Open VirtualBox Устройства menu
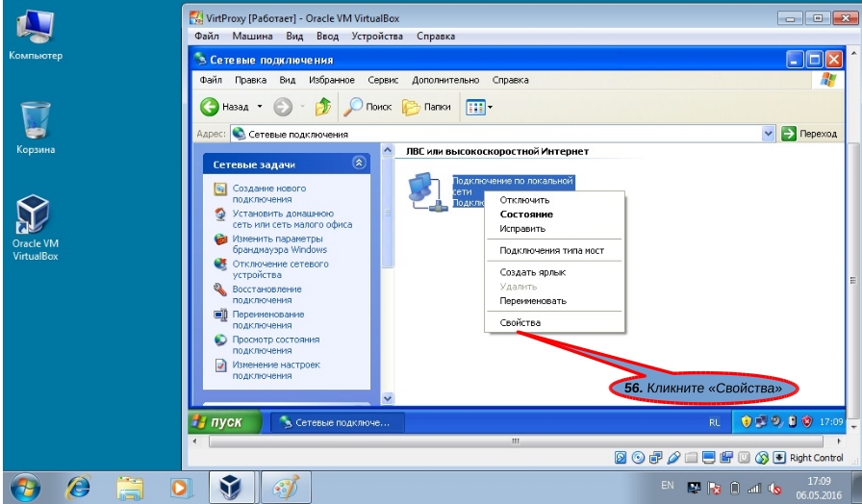Screen dimensions: 862x504 [377, 37]
